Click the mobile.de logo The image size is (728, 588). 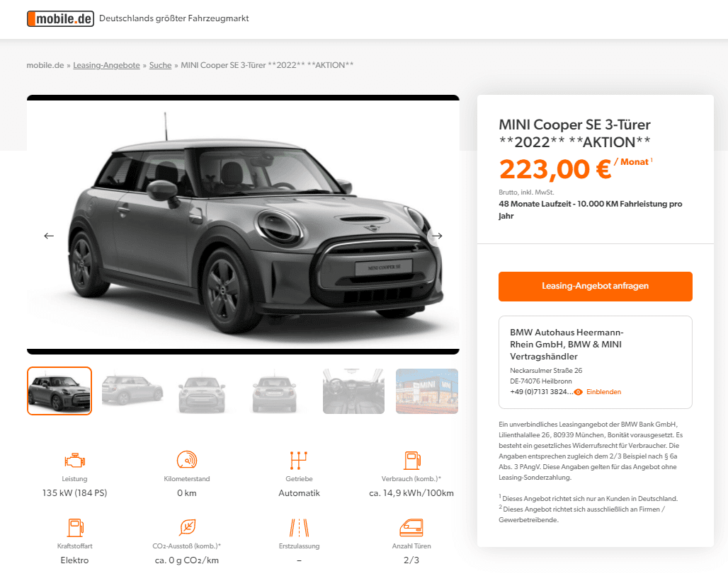[x=60, y=18]
